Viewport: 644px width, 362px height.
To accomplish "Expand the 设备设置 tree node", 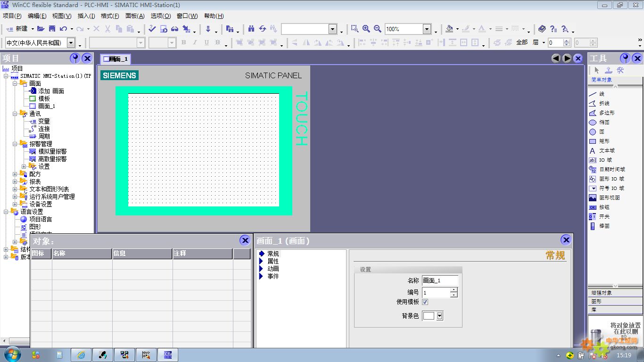I will (15, 204).
